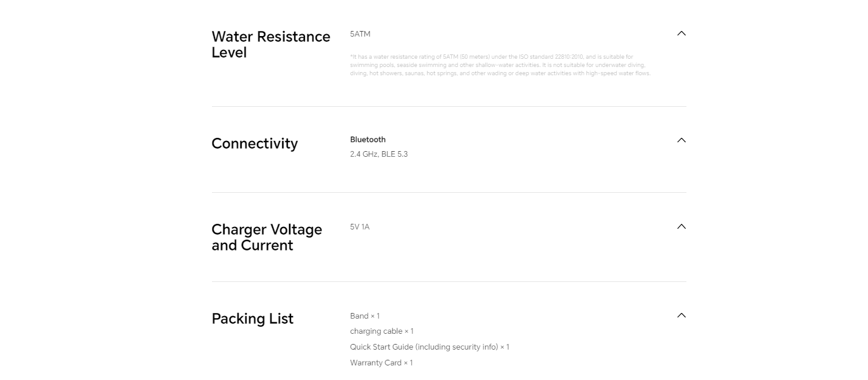Click the divider line below Connectivity section
This screenshot has width=868, height=380.
449,193
